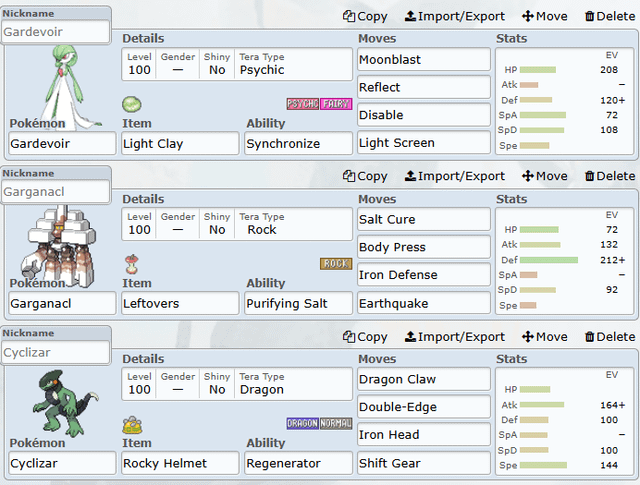
Task: Select the Cyclizar Pokémon name field
Action: click(62, 463)
